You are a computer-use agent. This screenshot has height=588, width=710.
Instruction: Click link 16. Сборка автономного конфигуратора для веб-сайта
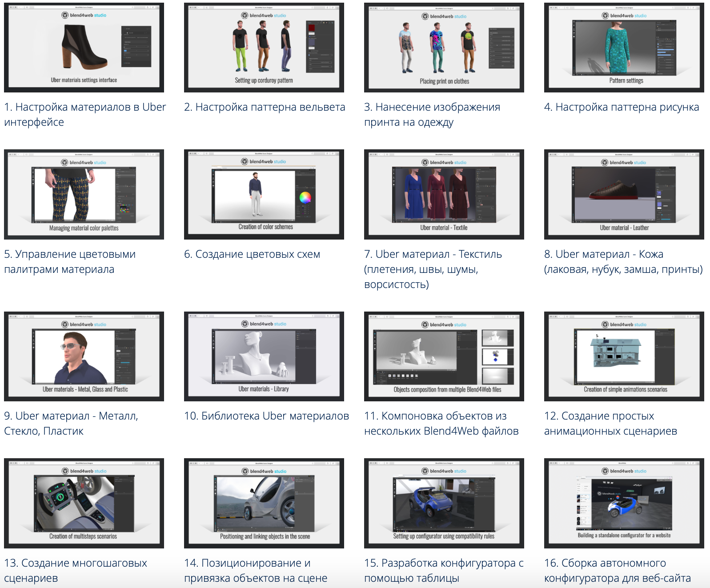618,571
